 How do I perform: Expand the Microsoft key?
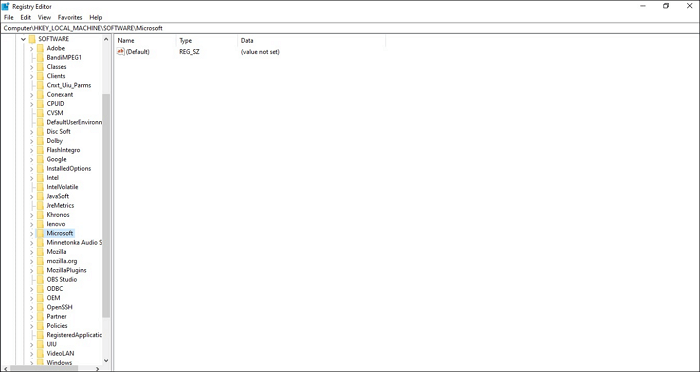click(32, 233)
